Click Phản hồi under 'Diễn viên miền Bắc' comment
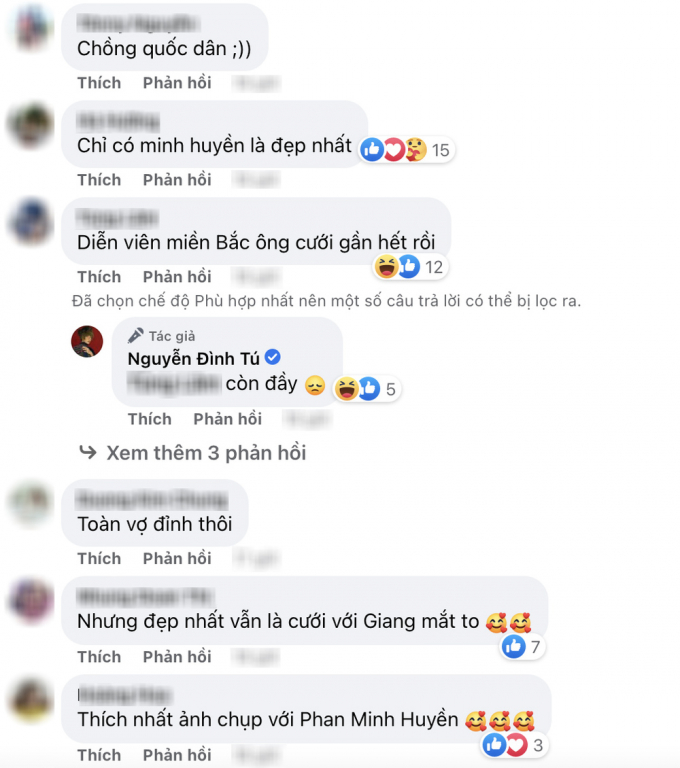The height and width of the screenshot is (768, 680). [x=177, y=277]
